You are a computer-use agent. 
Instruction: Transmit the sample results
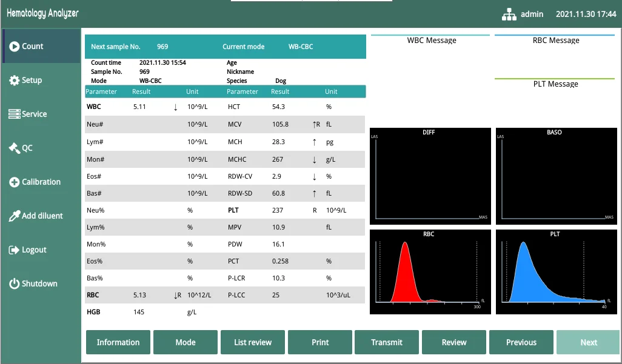pos(387,342)
